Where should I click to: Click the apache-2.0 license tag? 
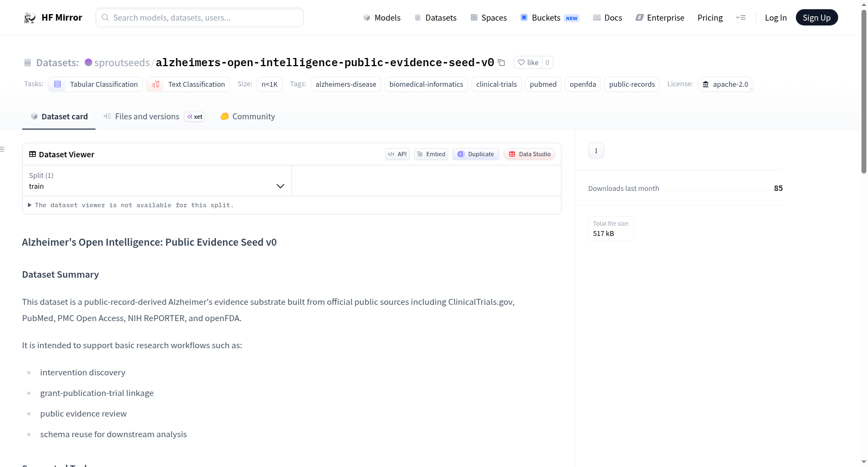(x=725, y=84)
